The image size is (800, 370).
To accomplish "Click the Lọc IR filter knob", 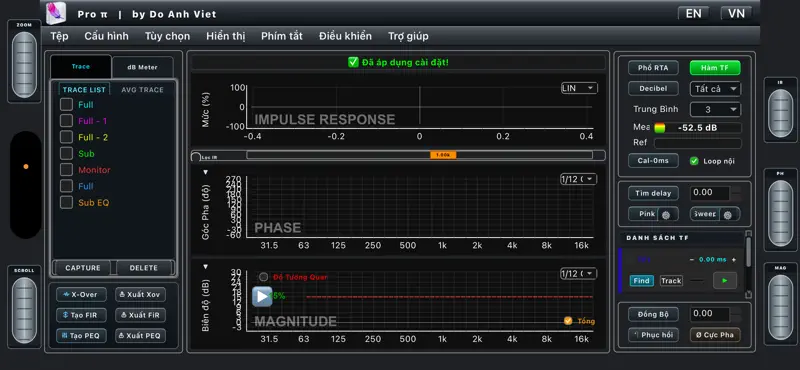I will 196,157.
